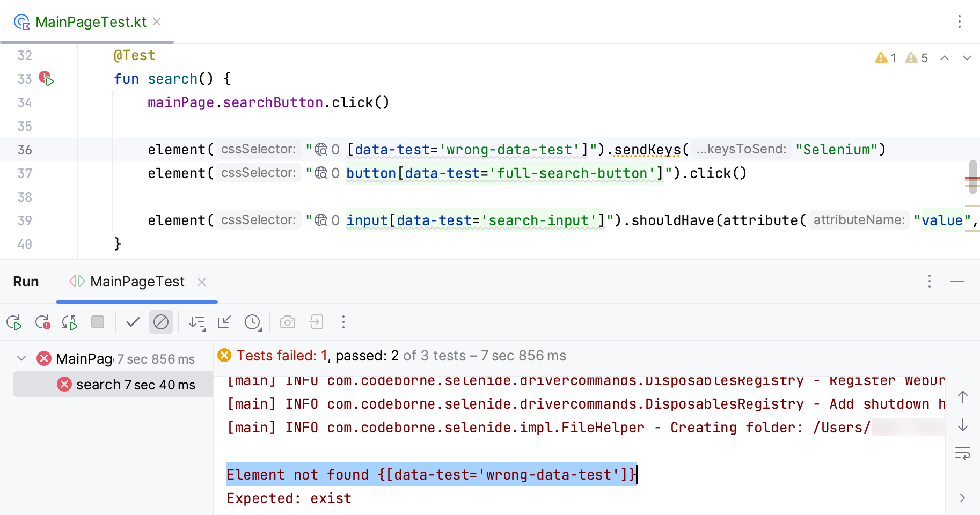Toggle Show Passed tests checkmark

[x=133, y=322]
